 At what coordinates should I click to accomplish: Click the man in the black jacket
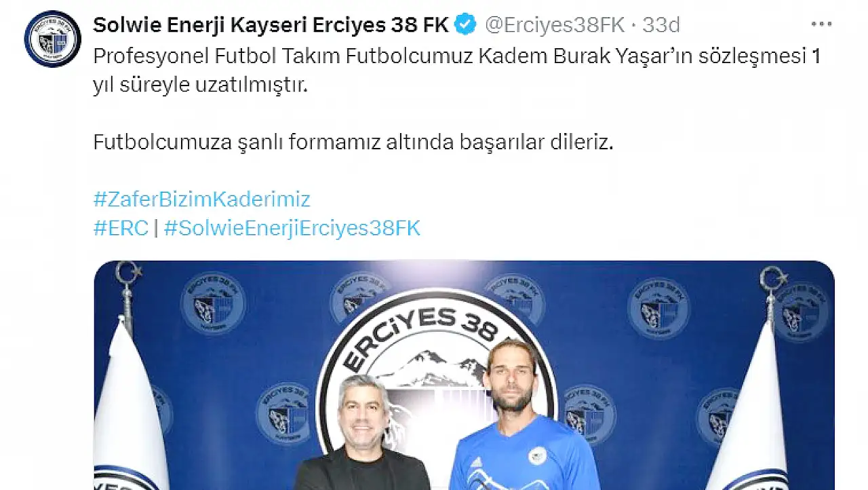(363, 433)
